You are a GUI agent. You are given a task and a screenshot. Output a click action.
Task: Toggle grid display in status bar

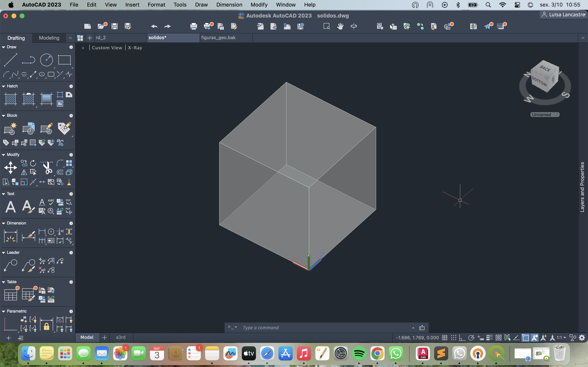[x=445, y=338]
